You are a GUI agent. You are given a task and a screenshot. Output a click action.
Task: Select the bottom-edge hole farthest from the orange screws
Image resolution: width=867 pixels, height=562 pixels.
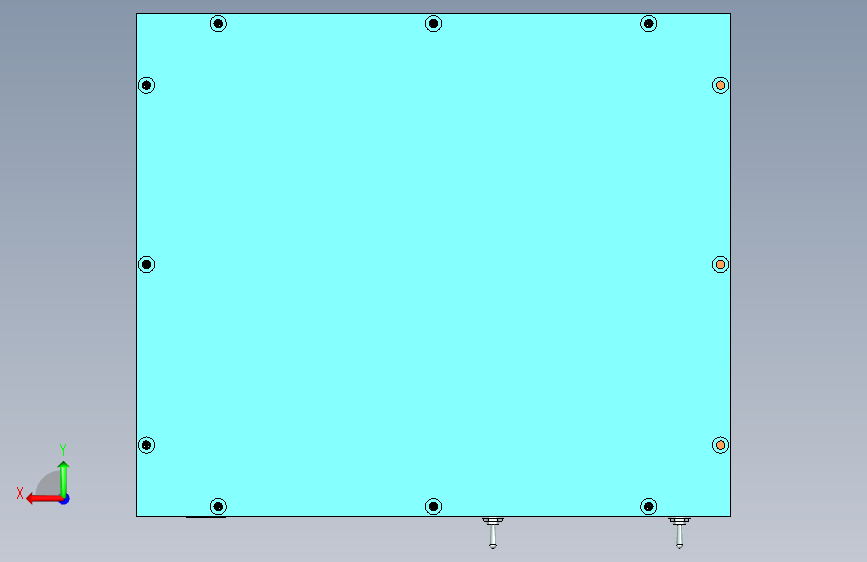(218, 506)
